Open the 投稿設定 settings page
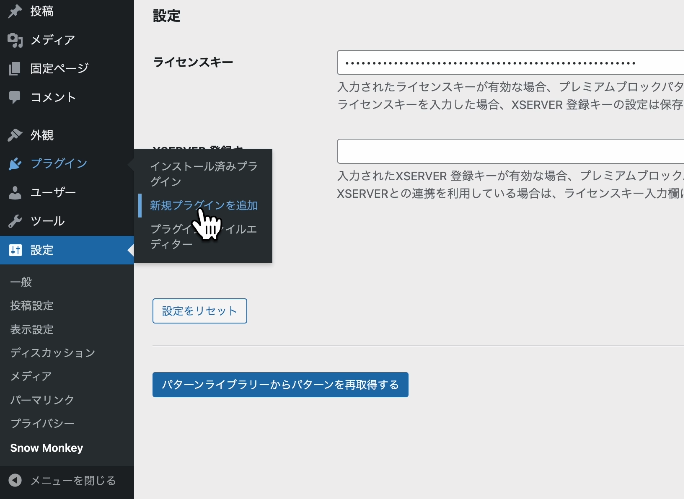 tap(32, 306)
